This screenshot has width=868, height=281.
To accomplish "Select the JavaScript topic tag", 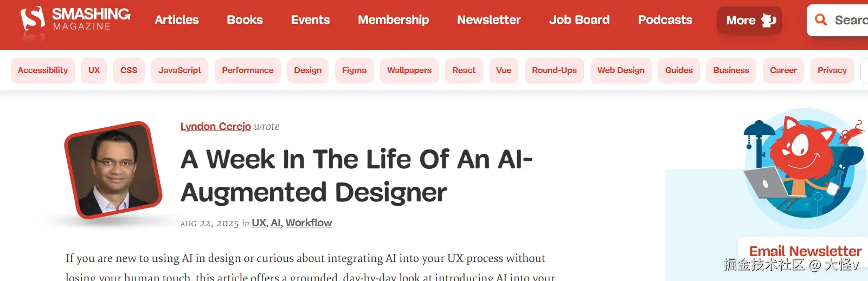I will [x=179, y=70].
